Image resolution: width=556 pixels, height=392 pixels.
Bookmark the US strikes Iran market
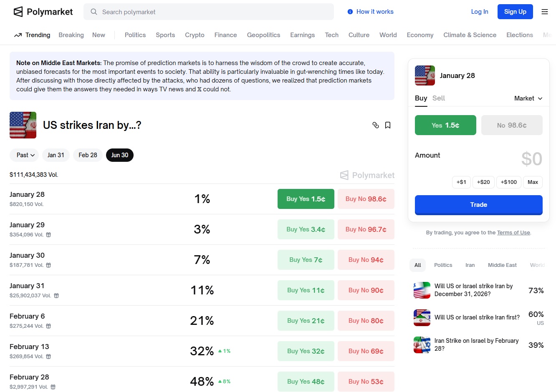[x=388, y=125]
